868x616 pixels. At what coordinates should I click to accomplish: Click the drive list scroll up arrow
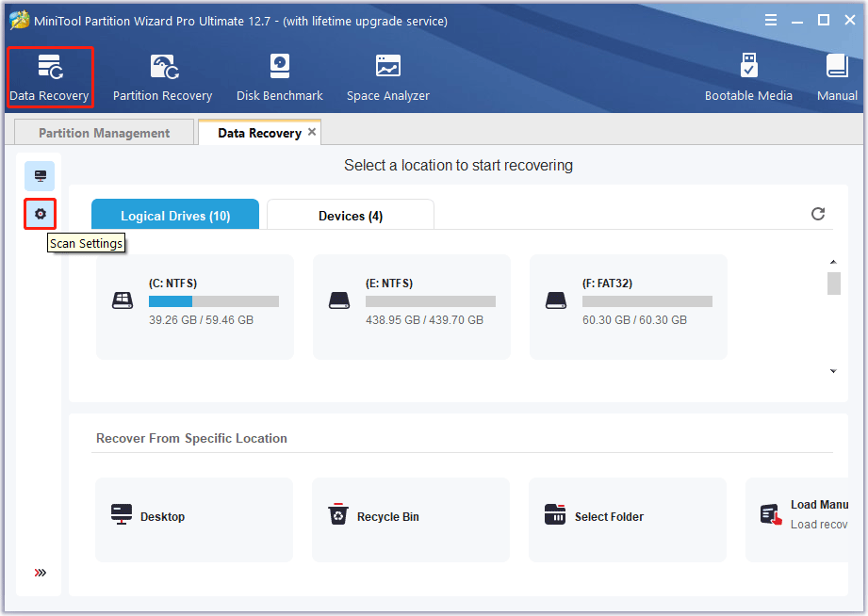click(833, 262)
